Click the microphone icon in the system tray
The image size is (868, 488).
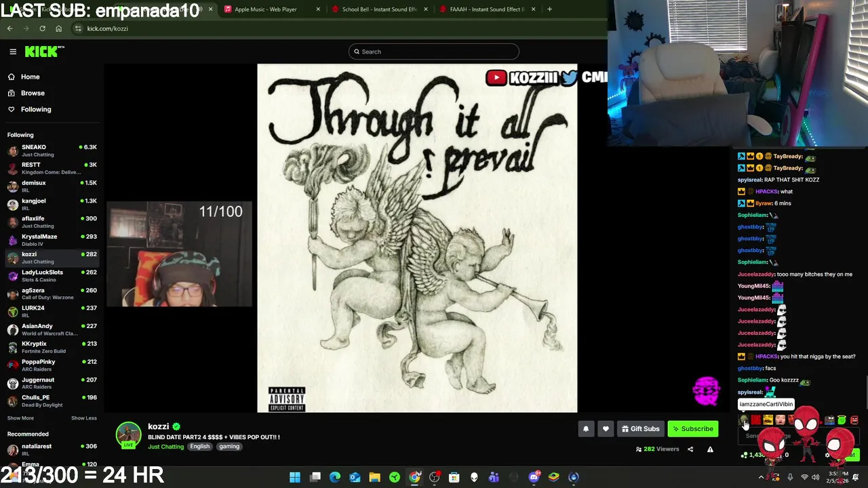click(x=790, y=477)
